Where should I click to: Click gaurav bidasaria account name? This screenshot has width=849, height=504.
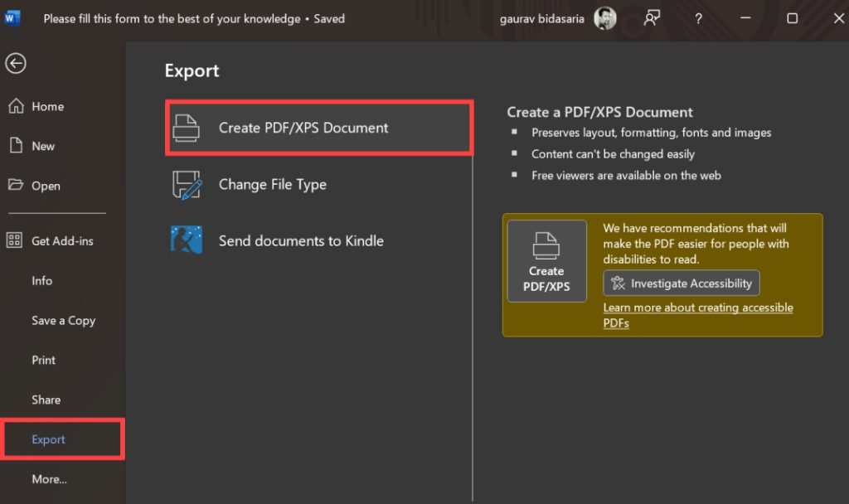tap(541, 19)
